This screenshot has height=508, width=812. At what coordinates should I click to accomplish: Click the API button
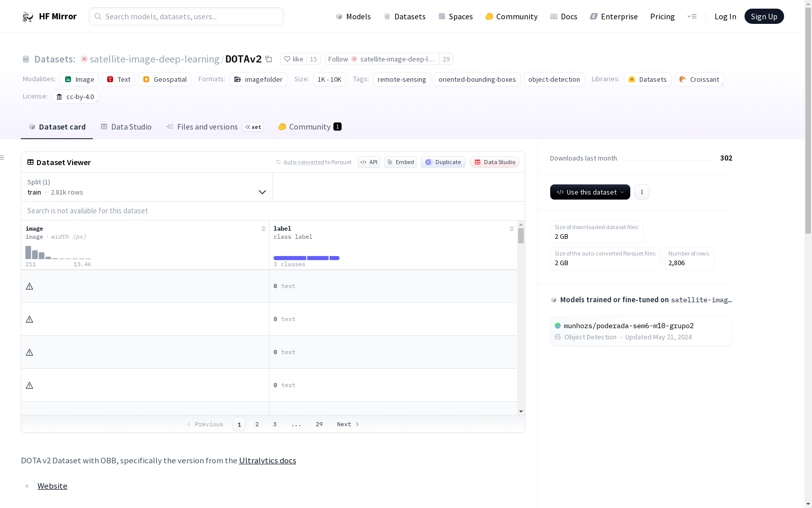[x=369, y=162]
